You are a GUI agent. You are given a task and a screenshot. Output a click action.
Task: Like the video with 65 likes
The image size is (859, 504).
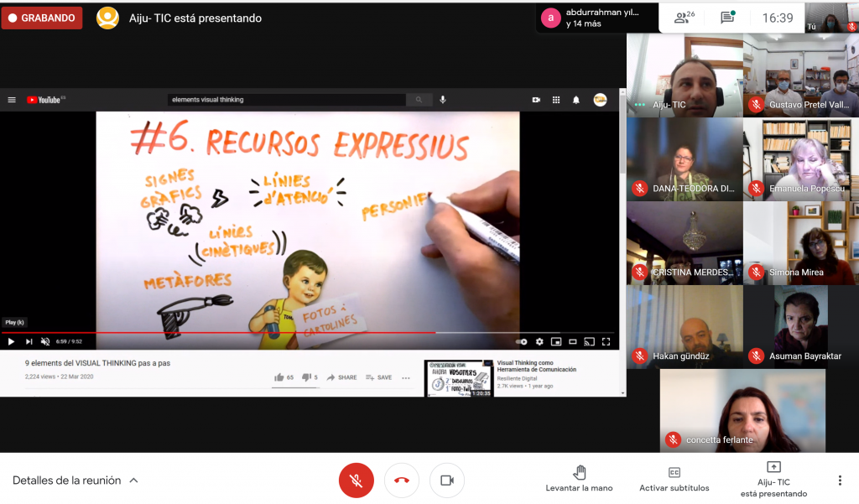point(284,377)
